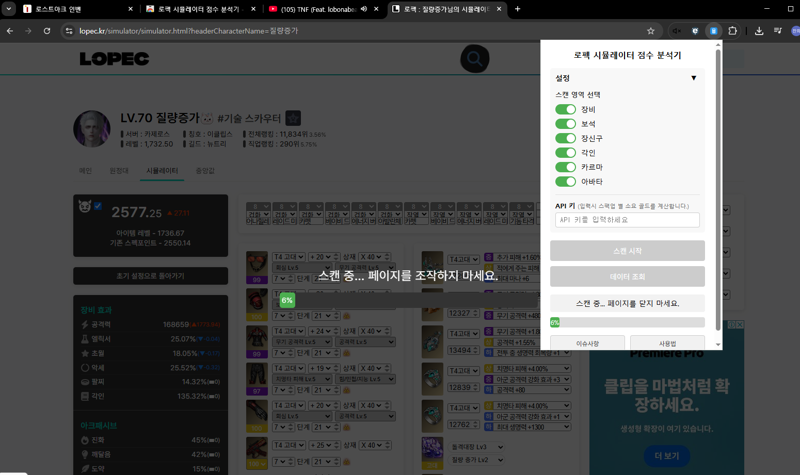Click the necklace accessory icon
This screenshot has height=475, width=800.
coord(432,267)
